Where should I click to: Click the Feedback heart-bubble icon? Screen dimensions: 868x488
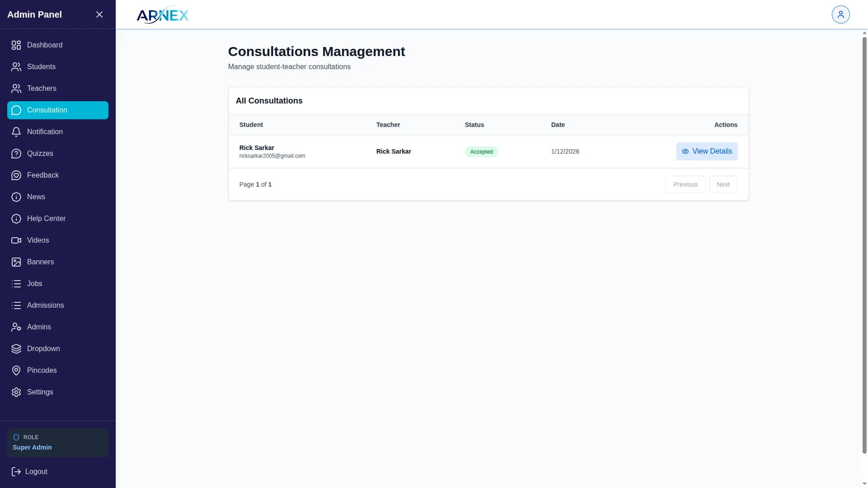click(x=16, y=175)
